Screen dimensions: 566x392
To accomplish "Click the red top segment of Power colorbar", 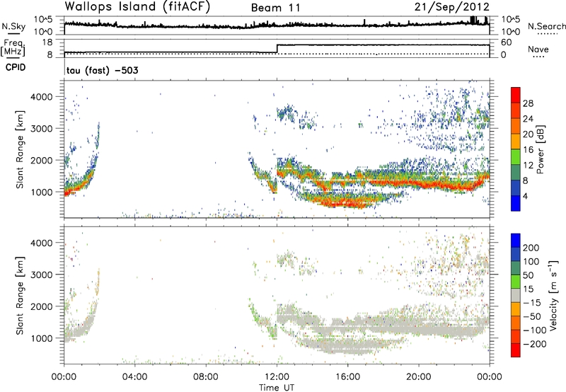I will pos(516,95).
